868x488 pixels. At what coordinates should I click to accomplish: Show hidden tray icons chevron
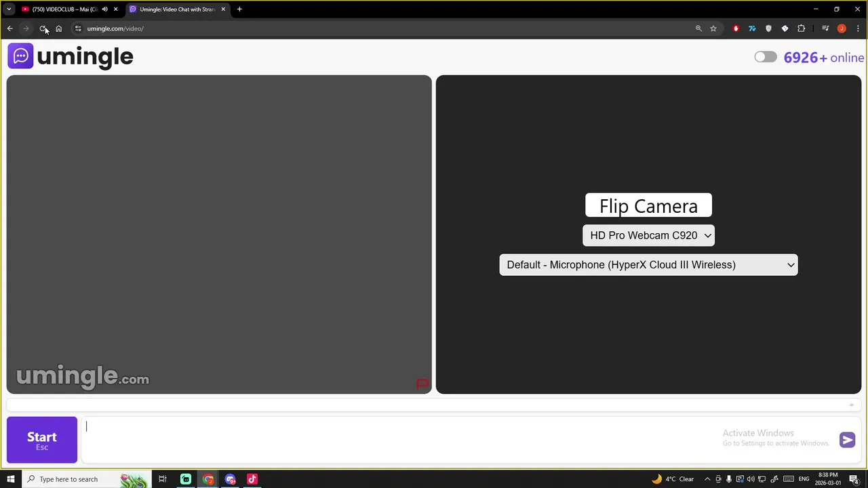coord(707,479)
